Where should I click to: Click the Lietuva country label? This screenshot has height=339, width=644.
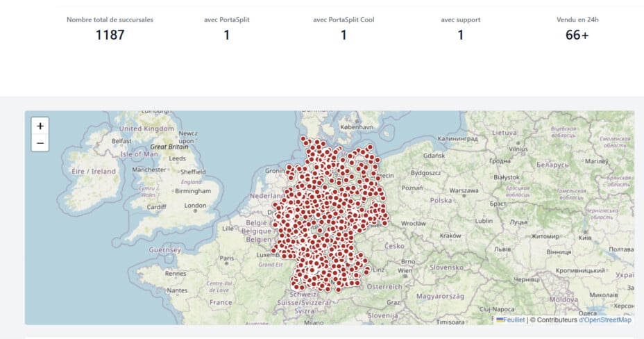pos(504,133)
